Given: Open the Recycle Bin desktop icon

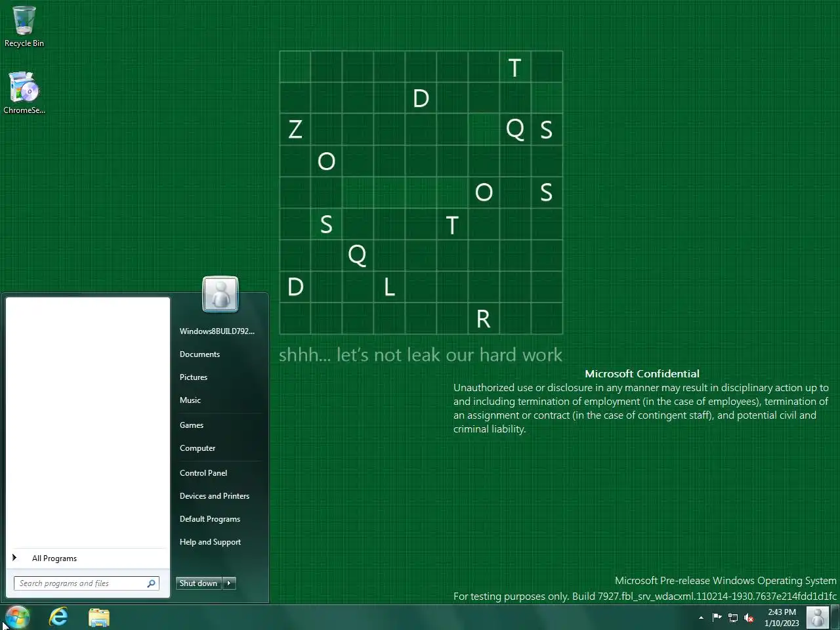Looking at the screenshot, I should click(24, 26).
